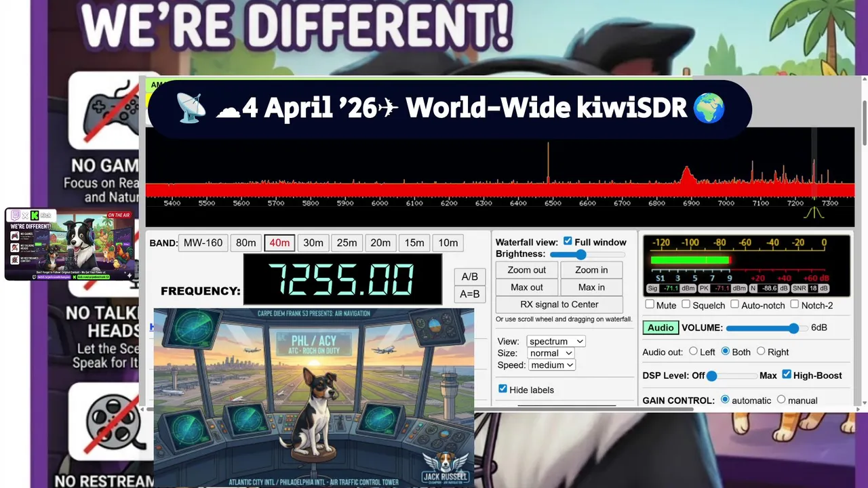
Task: Toggle the High-Boost checkbox
Action: click(787, 374)
